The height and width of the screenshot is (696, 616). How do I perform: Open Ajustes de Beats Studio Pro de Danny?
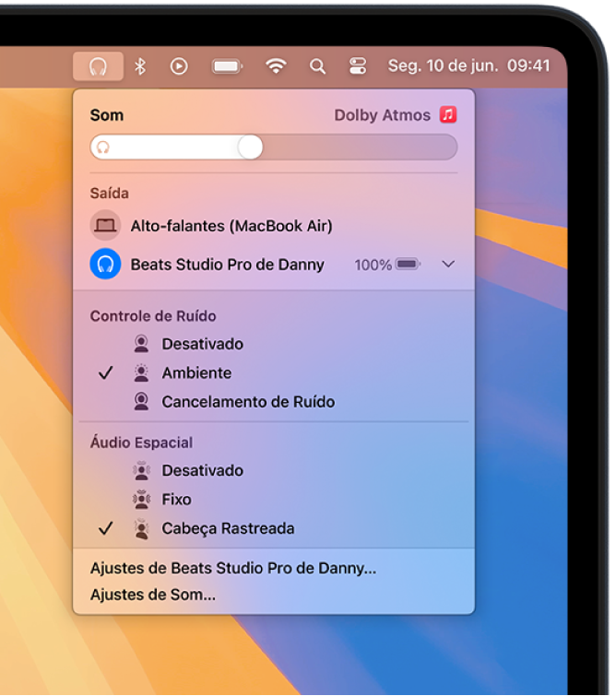(x=233, y=568)
